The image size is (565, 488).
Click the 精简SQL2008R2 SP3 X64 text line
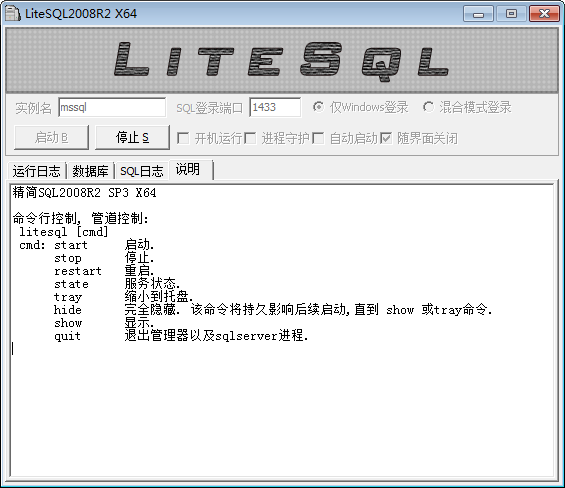coord(84,192)
